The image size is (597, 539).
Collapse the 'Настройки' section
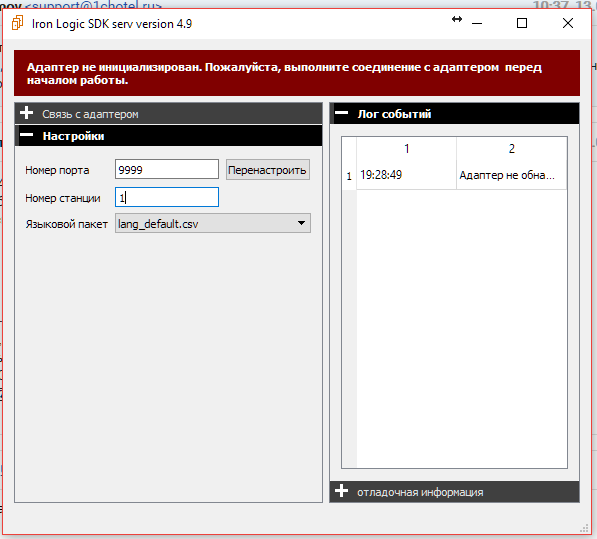click(168, 136)
